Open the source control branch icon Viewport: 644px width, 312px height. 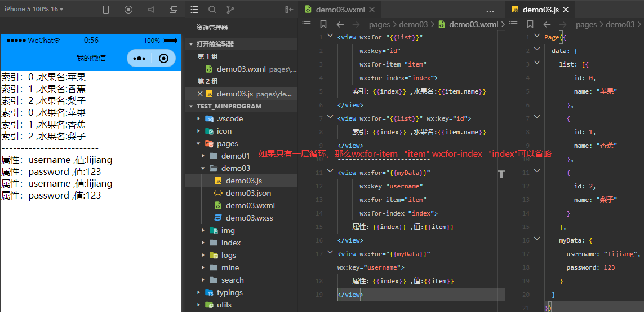230,10
